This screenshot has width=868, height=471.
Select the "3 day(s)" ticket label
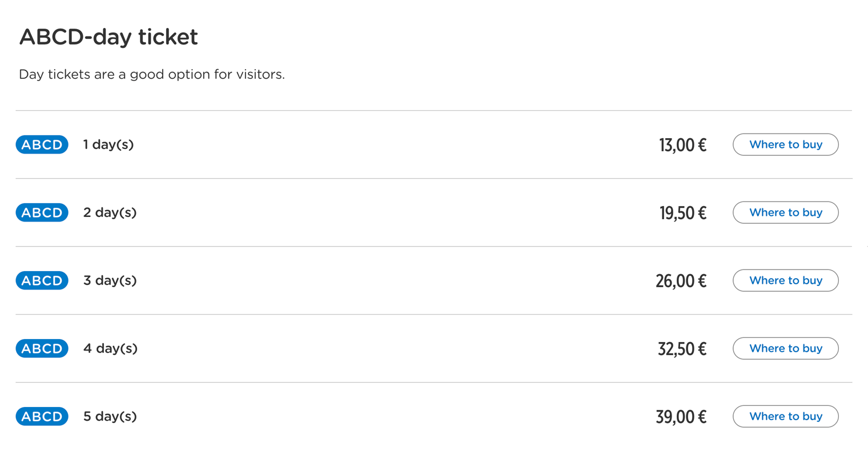110,280
